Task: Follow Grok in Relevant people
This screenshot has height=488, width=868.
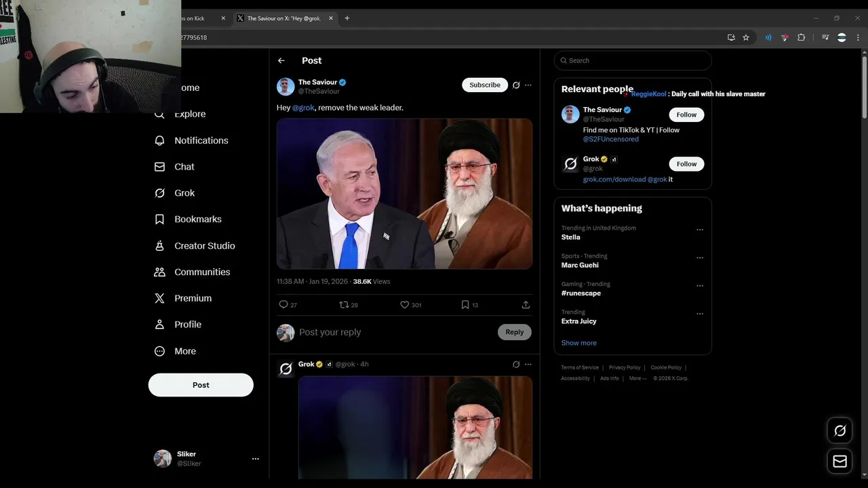Action: click(686, 164)
